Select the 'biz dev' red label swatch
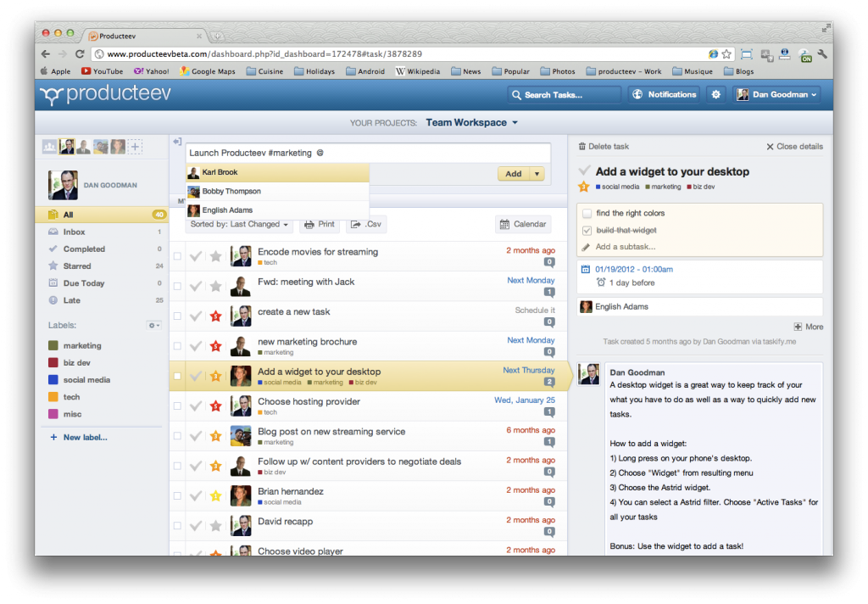This screenshot has width=868, height=604. click(53, 362)
